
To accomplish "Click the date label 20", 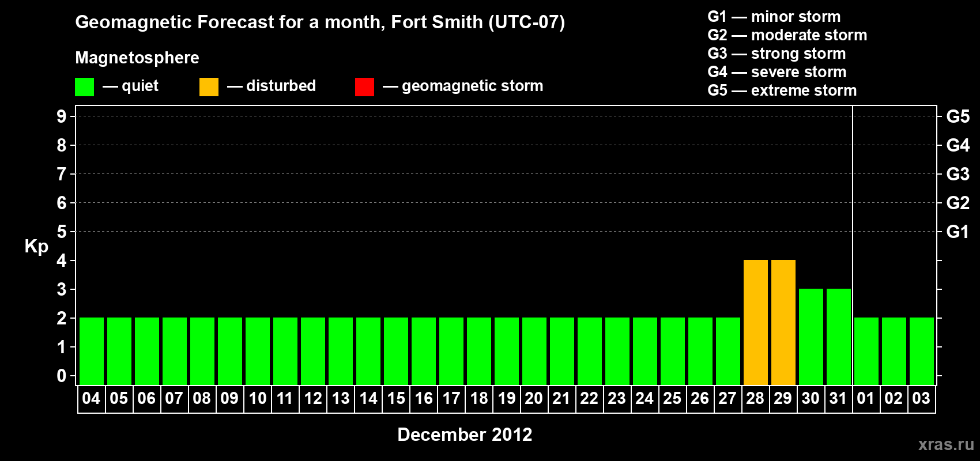I will tap(534, 398).
